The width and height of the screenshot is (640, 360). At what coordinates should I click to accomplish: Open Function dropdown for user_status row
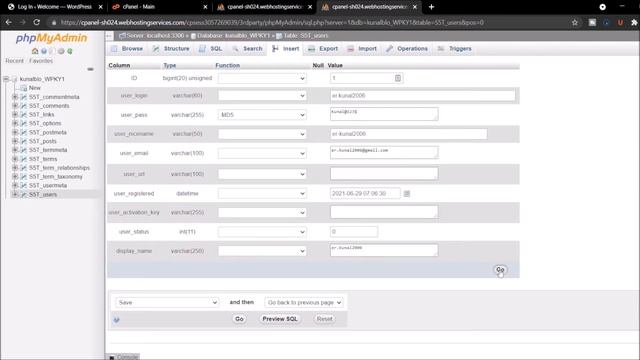point(262,232)
